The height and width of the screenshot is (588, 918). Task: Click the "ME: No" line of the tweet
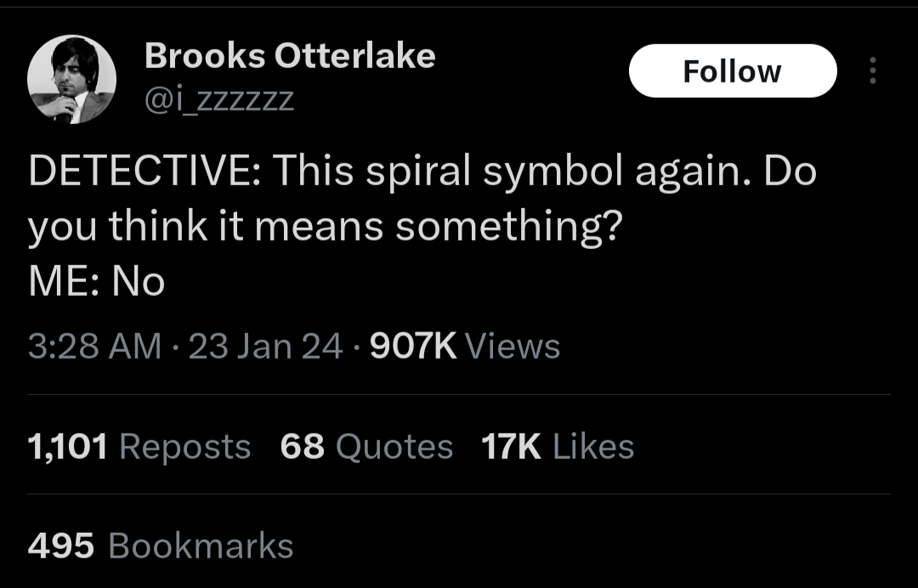96,282
